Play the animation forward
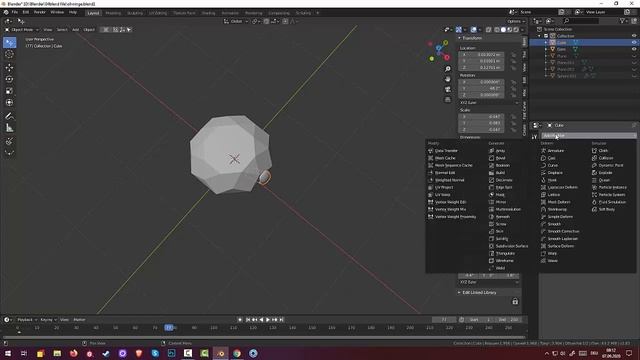The height and width of the screenshot is (360, 640). click(268, 320)
